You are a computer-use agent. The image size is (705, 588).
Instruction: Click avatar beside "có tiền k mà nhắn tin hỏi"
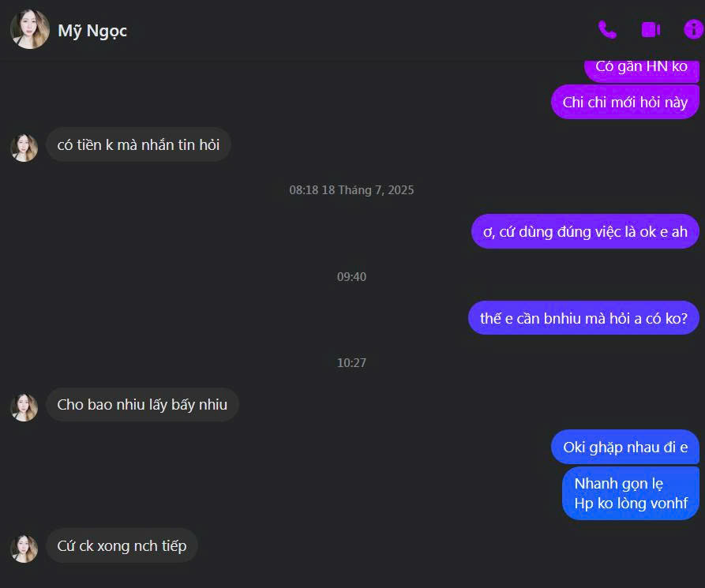24,148
